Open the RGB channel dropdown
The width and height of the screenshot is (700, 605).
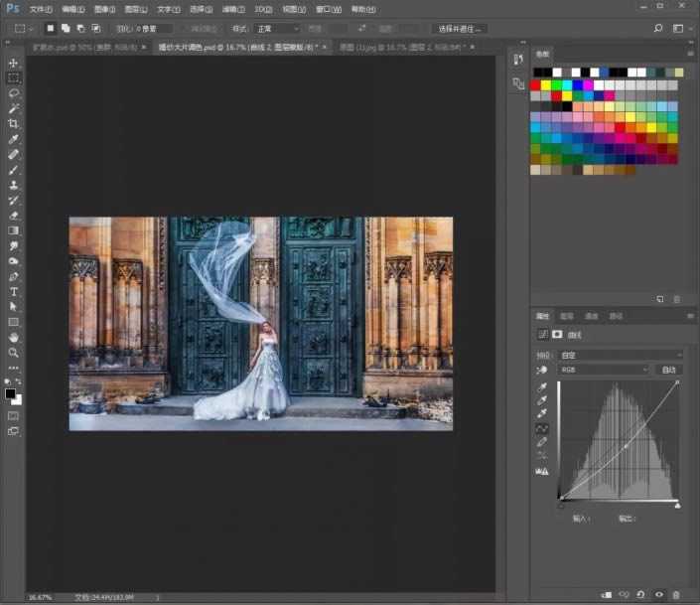[x=604, y=370]
